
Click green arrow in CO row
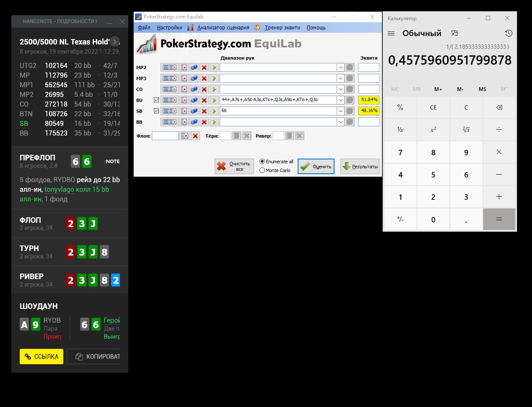pyautogui.click(x=214, y=89)
